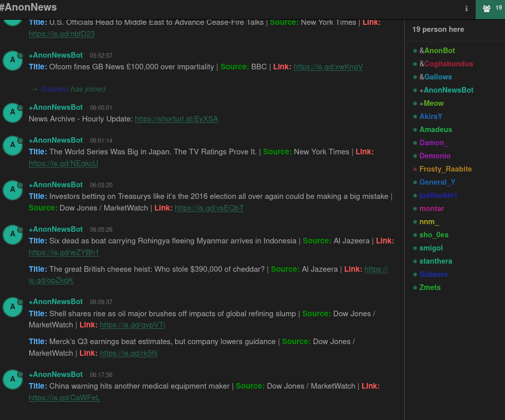Select justlookin1 in the user list
Image resolution: width=505 pixels, height=420 pixels.
pyautogui.click(x=438, y=195)
